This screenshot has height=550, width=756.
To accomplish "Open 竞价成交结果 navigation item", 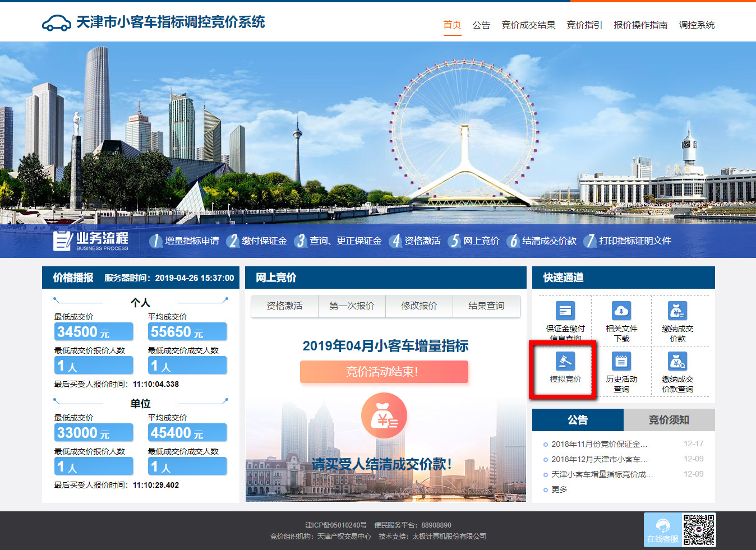I will tap(528, 25).
